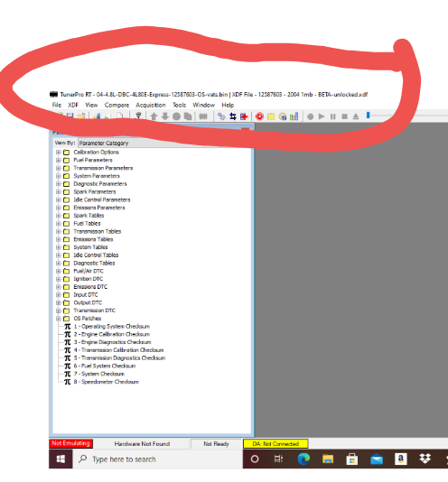The height and width of the screenshot is (482, 448).
Task: Select the Emissions Tables folder
Action: click(x=93, y=239)
